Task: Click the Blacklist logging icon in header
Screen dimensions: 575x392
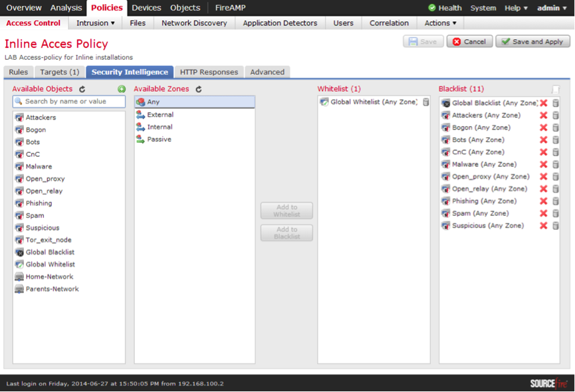Action: 556,89
